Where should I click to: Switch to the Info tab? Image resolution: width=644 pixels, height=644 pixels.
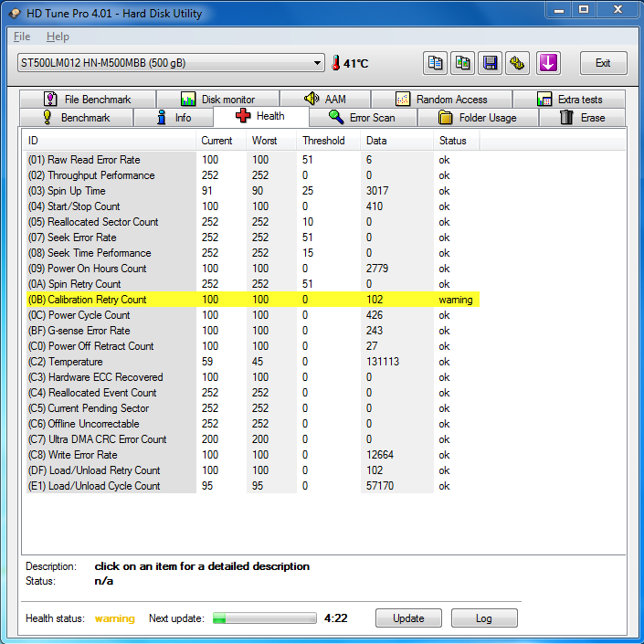174,118
